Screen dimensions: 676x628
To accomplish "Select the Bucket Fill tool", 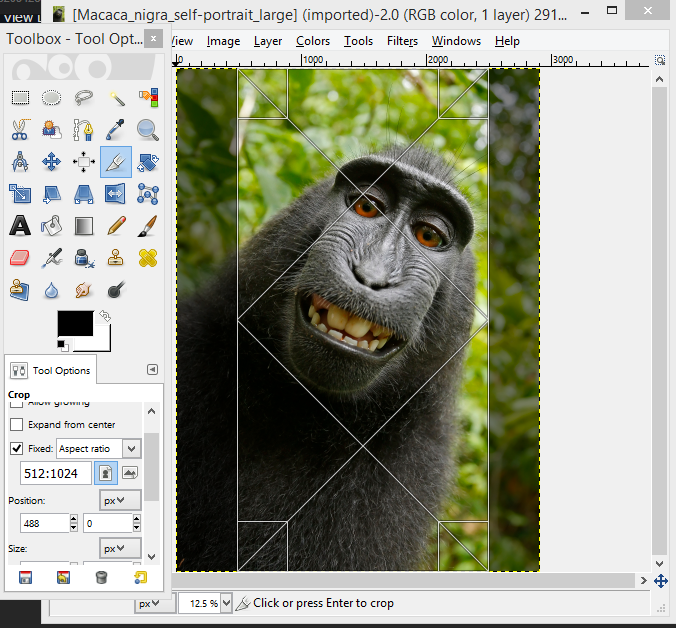I will [x=51, y=226].
